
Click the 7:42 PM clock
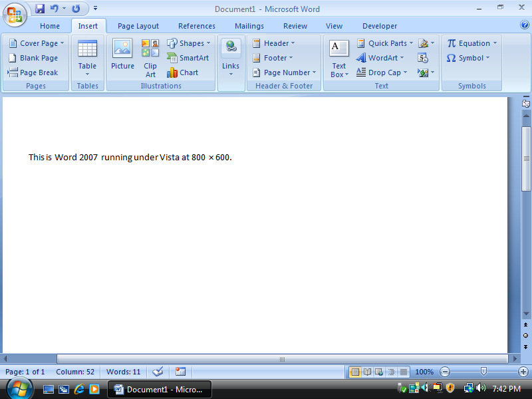coord(507,389)
